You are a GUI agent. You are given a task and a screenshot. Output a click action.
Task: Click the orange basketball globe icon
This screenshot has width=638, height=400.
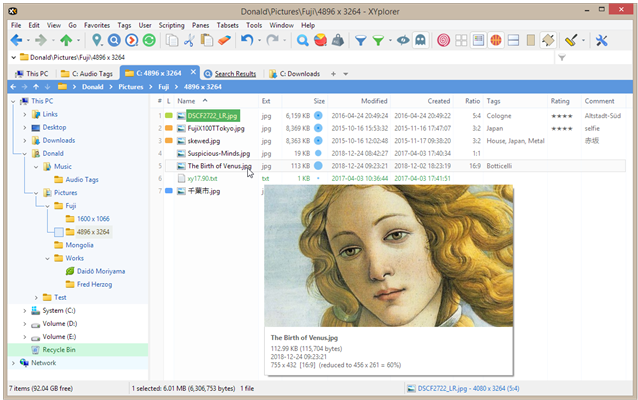click(496, 40)
